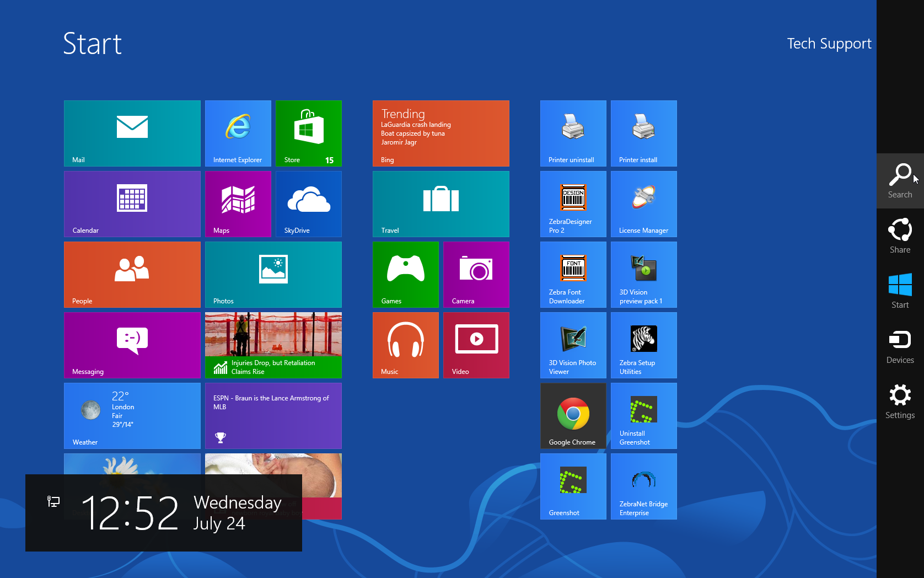Open ZebraDesigner Pro 2 tile
This screenshot has height=578, width=924.
click(573, 204)
